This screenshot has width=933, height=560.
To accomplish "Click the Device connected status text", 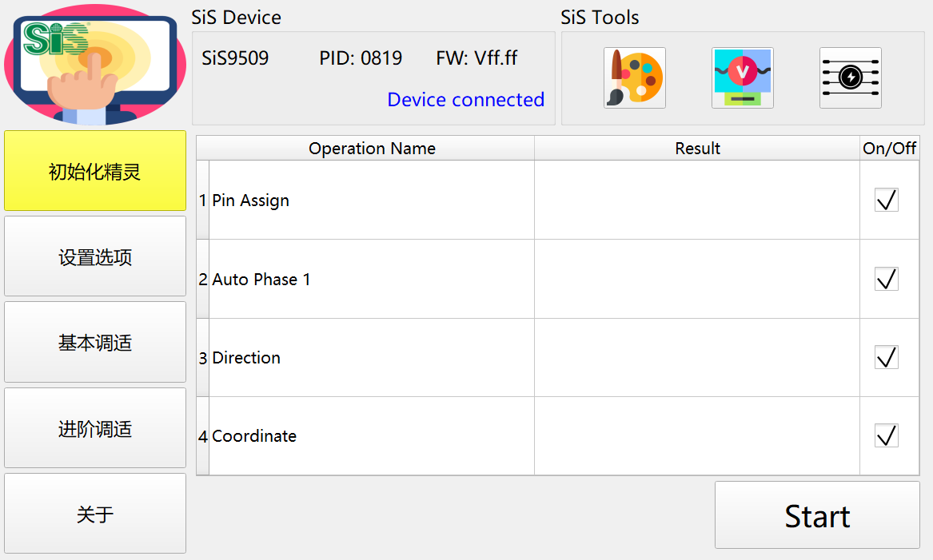I will coord(465,100).
